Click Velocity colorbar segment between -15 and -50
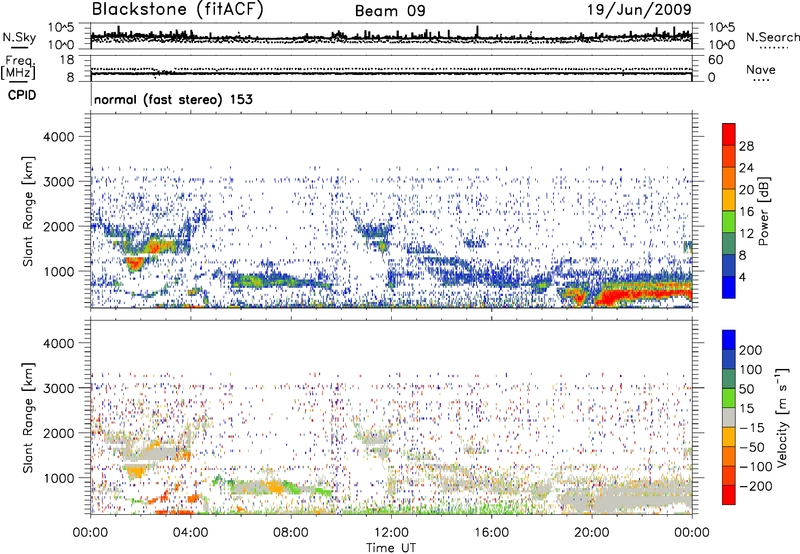The image size is (800, 554). pyautogui.click(x=729, y=437)
